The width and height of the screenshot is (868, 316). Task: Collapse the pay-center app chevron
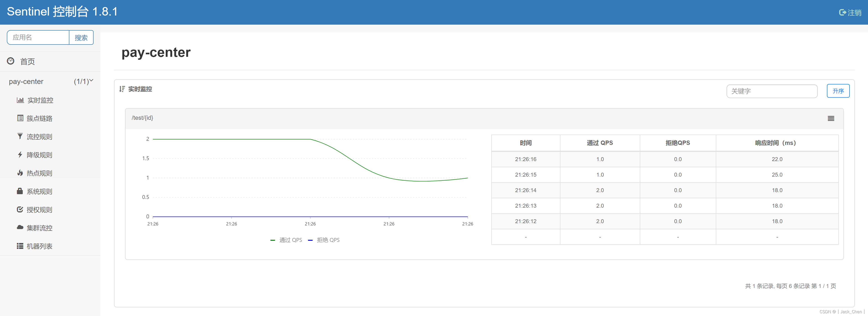pyautogui.click(x=91, y=81)
